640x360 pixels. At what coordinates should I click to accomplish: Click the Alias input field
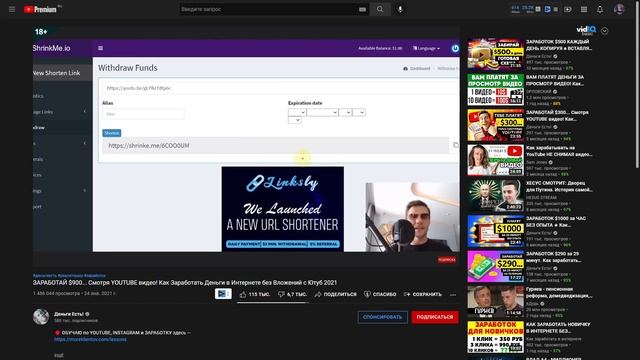143,114
